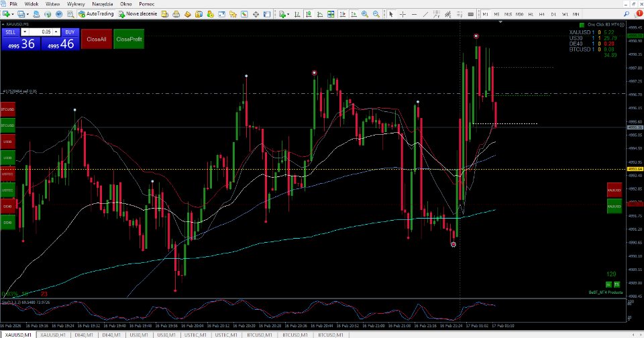Toggle chart shift
Viewport: 644px width, 338px height.
click(x=354, y=14)
